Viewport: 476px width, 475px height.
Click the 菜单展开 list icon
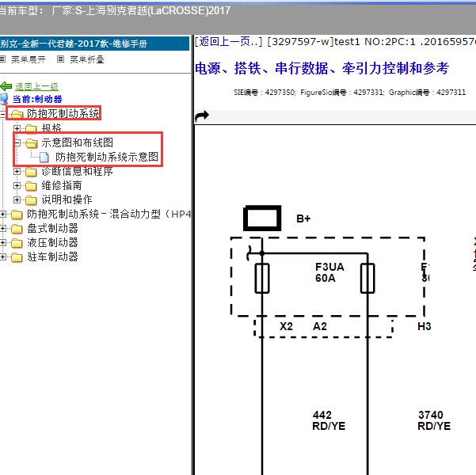click(2, 59)
